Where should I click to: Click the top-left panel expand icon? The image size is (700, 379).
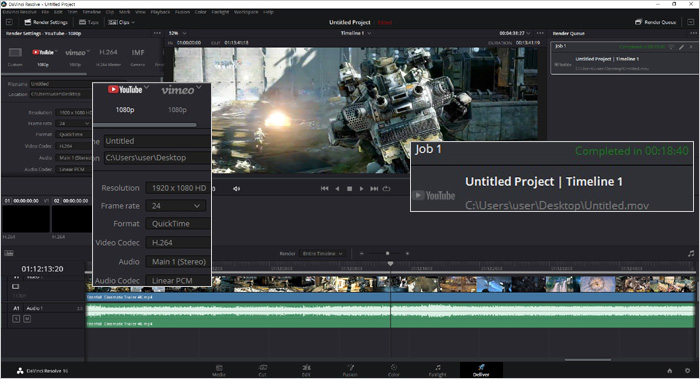point(9,22)
